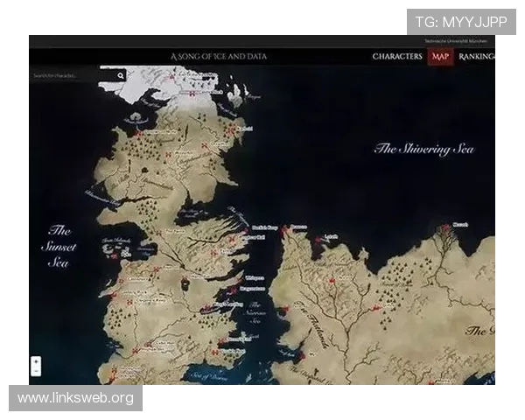This screenshot has height=420, width=525.
Task: Click the Technische Universität München link
Action: click(458, 41)
